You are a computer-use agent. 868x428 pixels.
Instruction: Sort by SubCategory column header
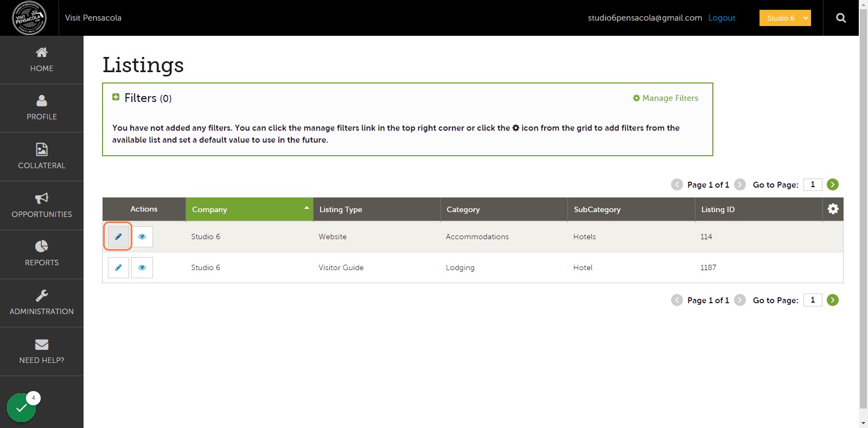click(631, 209)
